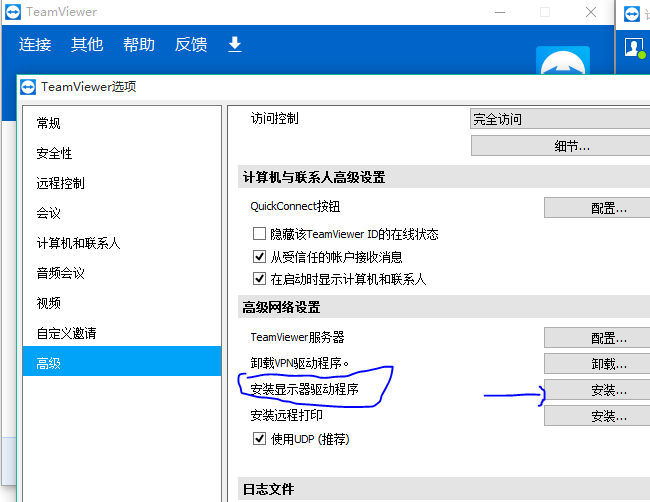Click 安装... for 安装显示器驱动程序
The height and width of the screenshot is (502, 650).
[x=597, y=390]
